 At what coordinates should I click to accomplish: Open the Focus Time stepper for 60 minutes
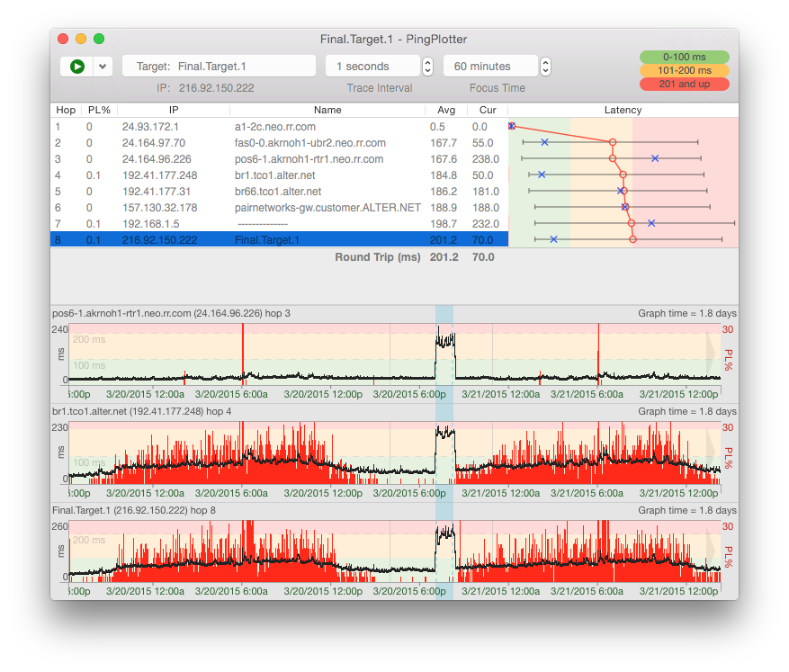pos(545,67)
